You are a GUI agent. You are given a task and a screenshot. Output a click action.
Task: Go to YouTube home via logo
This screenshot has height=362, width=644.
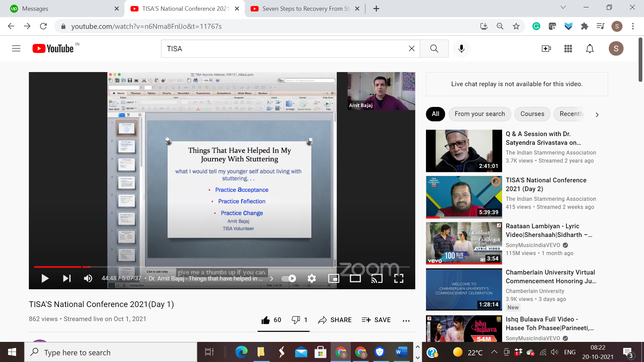[53, 49]
